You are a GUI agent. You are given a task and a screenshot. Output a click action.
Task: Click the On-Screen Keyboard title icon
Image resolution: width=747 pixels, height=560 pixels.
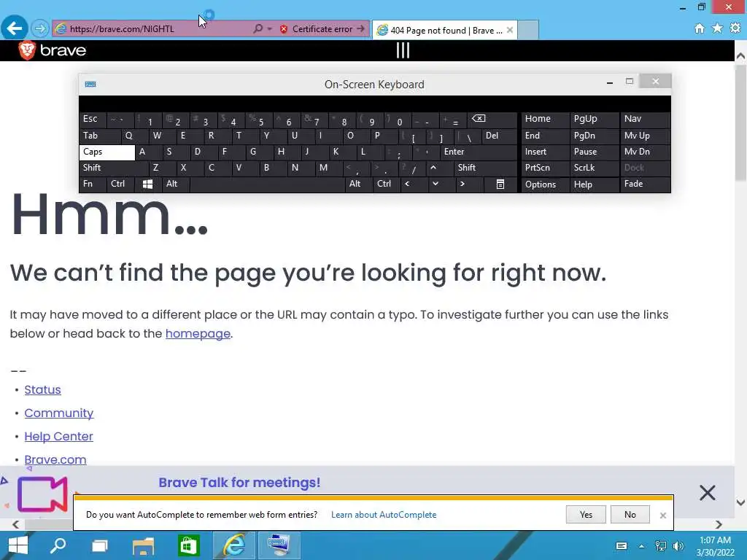coord(90,85)
